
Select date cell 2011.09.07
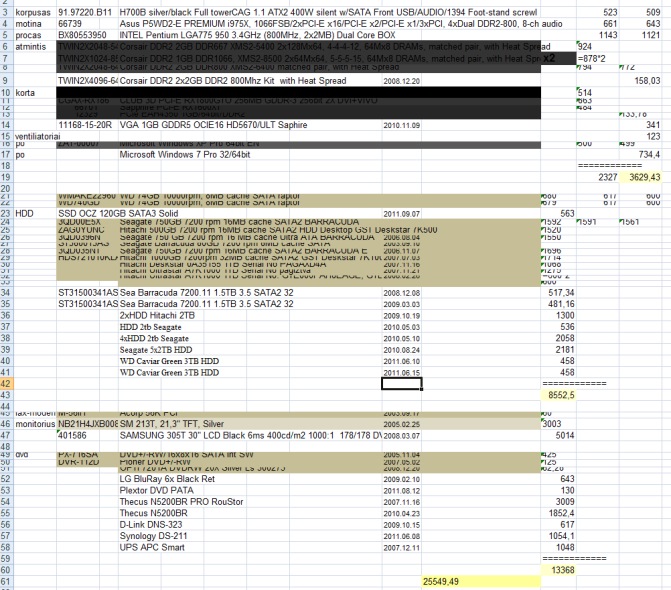click(401, 213)
